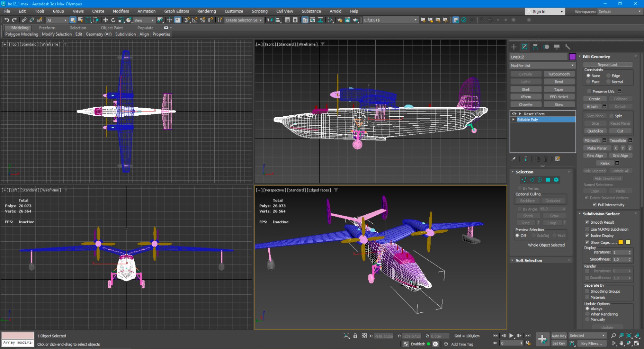Screen dimensions: 644x349
Task: Click Configure Modifier Sets icon
Action: pos(557,159)
